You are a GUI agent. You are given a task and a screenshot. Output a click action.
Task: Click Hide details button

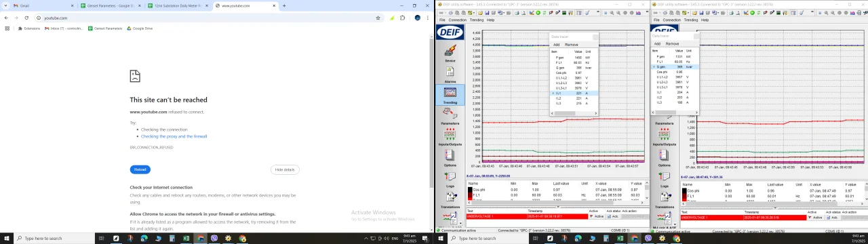pyautogui.click(x=285, y=169)
